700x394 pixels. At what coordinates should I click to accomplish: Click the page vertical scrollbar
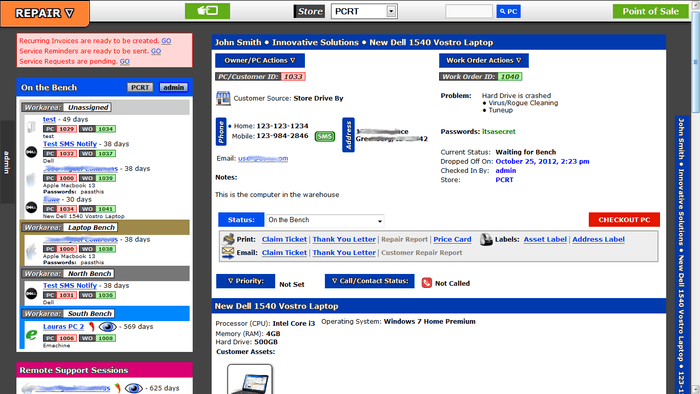[x=695, y=196]
